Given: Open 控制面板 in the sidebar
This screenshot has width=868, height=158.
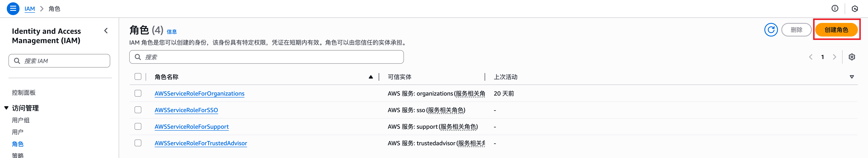Looking at the screenshot, I should click(24, 93).
